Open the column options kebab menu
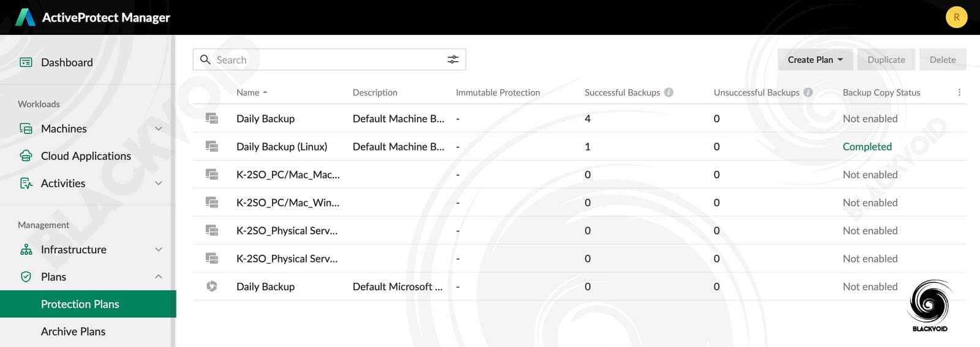This screenshot has width=980, height=347. coord(959,92)
